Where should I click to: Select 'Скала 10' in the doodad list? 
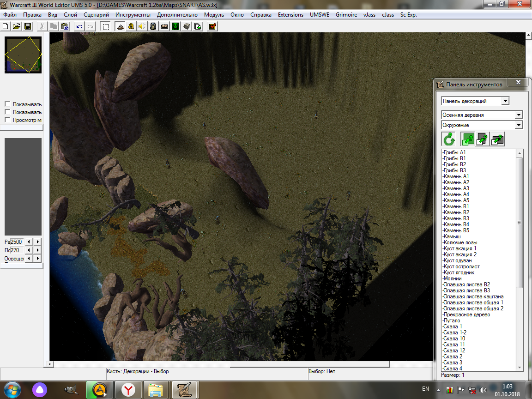click(x=453, y=339)
